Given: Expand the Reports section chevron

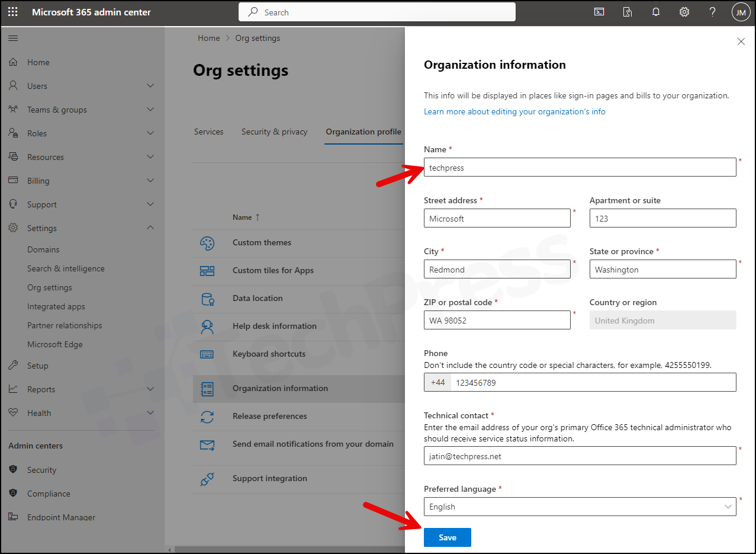Looking at the screenshot, I should click(x=150, y=389).
